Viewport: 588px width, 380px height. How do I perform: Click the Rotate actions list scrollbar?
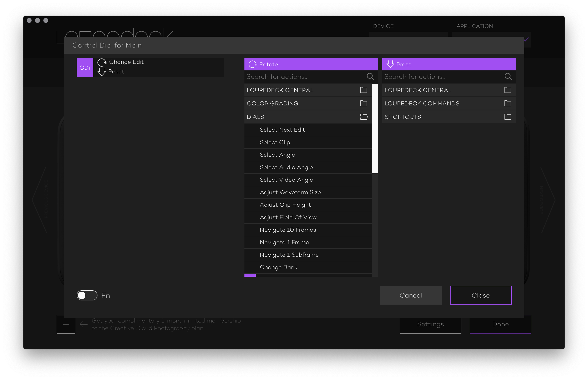(x=375, y=128)
